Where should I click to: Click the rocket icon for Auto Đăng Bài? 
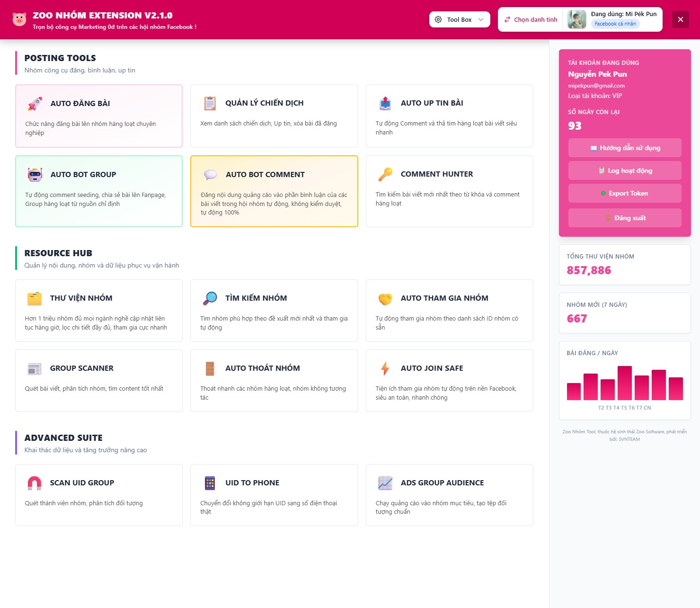point(35,104)
